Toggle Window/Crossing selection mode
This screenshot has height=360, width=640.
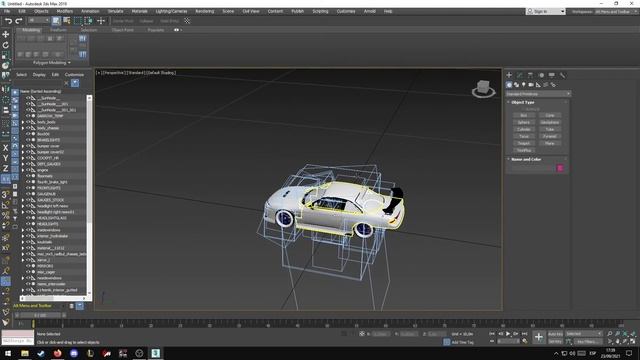click(x=88, y=20)
